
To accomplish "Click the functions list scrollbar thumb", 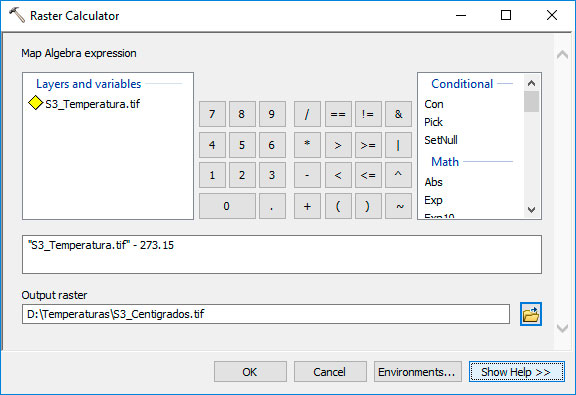I will pos(531,101).
